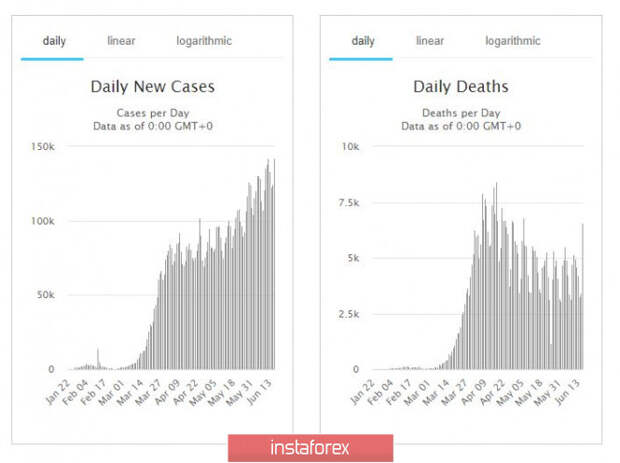
Task: Open logarithmic tab in Daily Deaths panel
Action: [512, 41]
